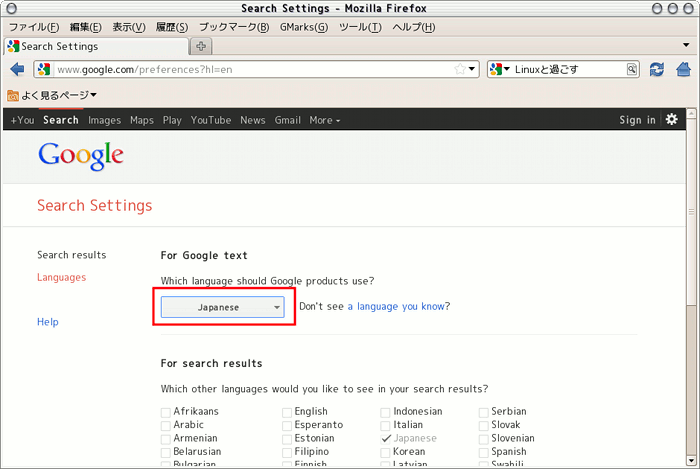Viewport: 700px width, 469px height.
Task: Open the よく見るページ bookmarks dropdown
Action: (x=52, y=95)
